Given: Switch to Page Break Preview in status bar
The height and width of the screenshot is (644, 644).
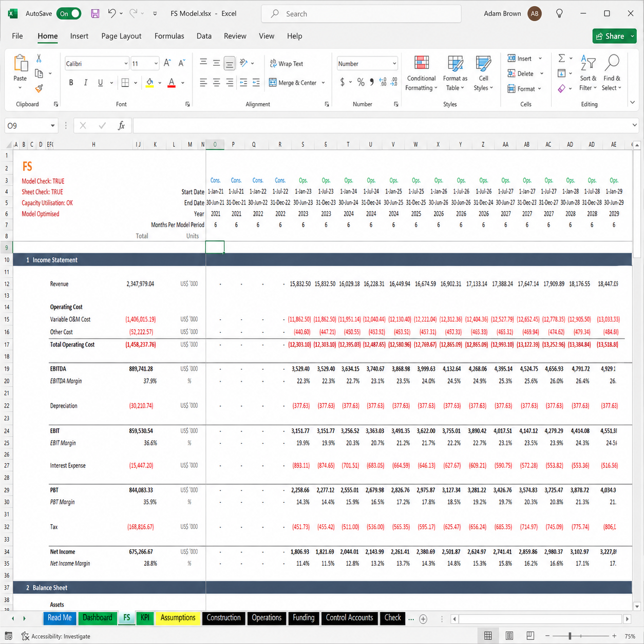Looking at the screenshot, I should (x=530, y=636).
